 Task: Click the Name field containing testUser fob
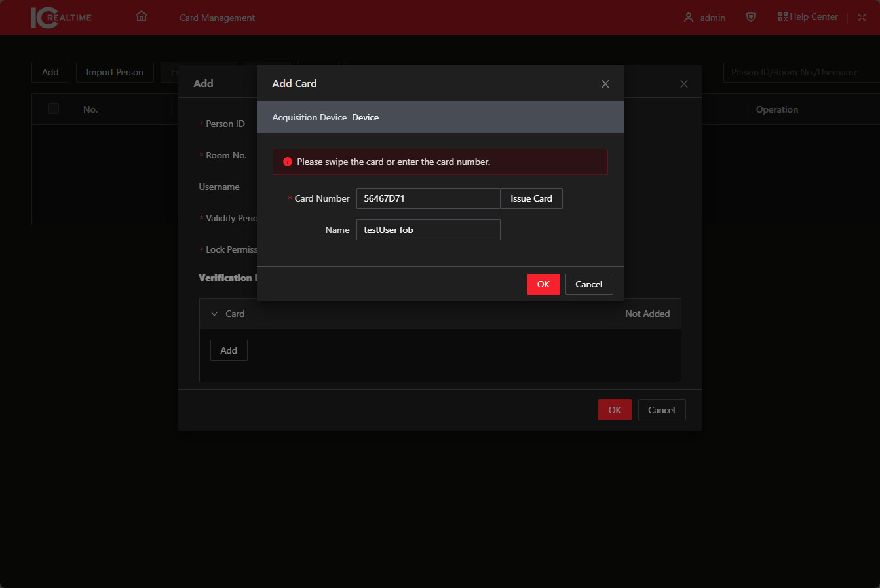pos(429,230)
